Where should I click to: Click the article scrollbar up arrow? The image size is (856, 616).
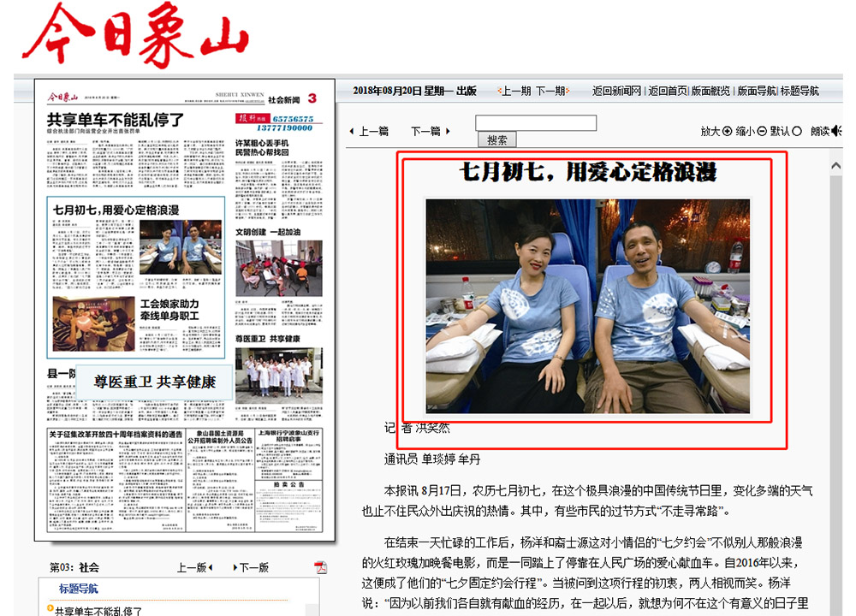point(835,165)
